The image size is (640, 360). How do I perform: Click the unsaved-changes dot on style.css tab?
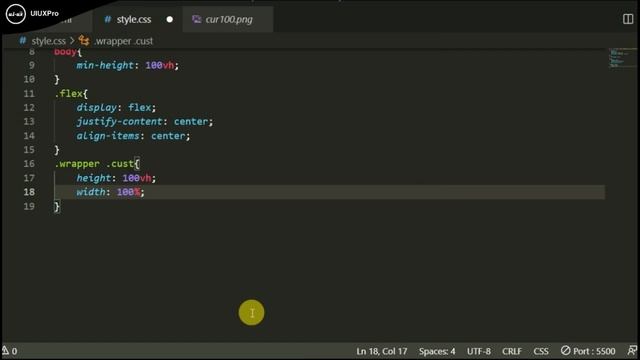(x=169, y=20)
